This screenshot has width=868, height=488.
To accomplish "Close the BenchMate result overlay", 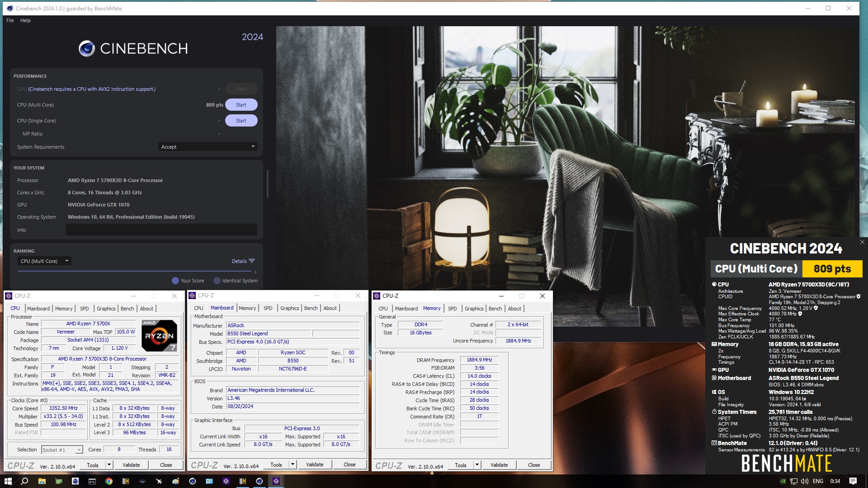I will click(862, 242).
